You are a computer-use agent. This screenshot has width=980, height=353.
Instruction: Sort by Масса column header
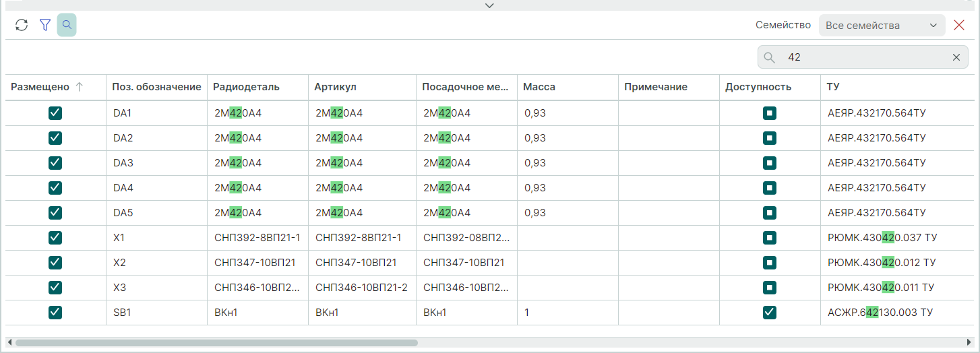(x=539, y=87)
